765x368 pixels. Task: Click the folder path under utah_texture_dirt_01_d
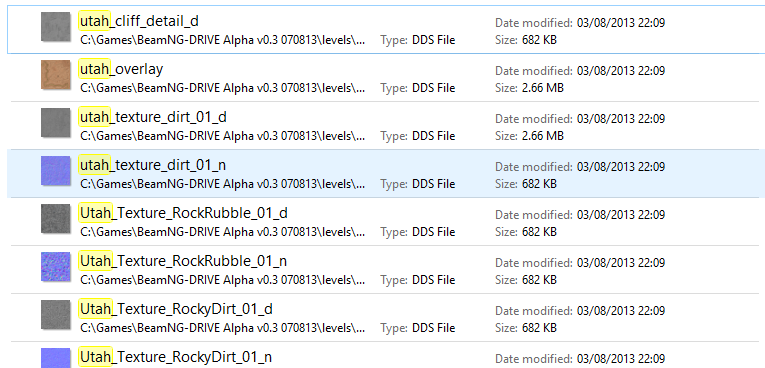click(223, 136)
